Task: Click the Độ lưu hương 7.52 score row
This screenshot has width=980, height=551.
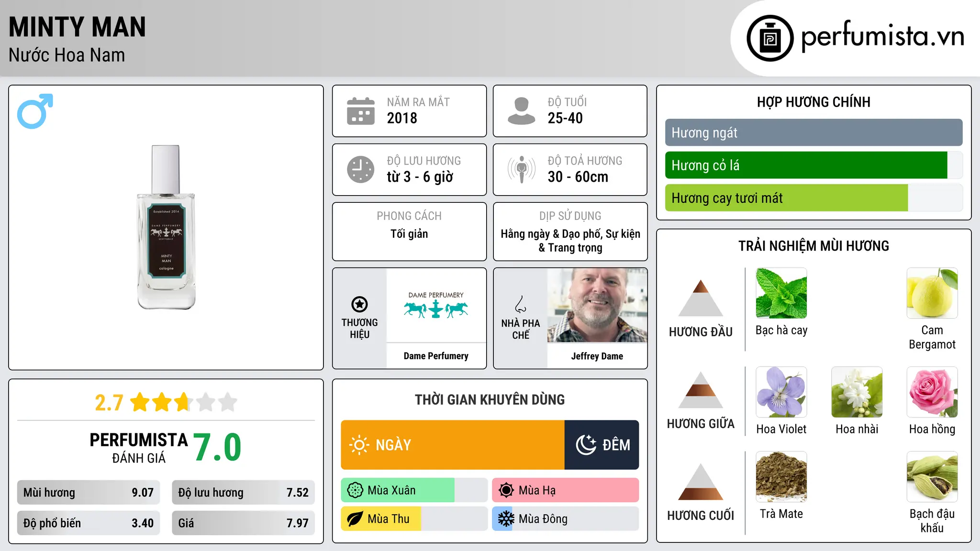Action: 244,493
